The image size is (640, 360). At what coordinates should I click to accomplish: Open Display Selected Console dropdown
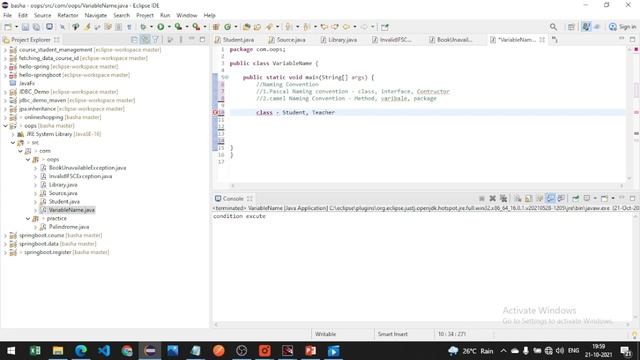(595, 198)
